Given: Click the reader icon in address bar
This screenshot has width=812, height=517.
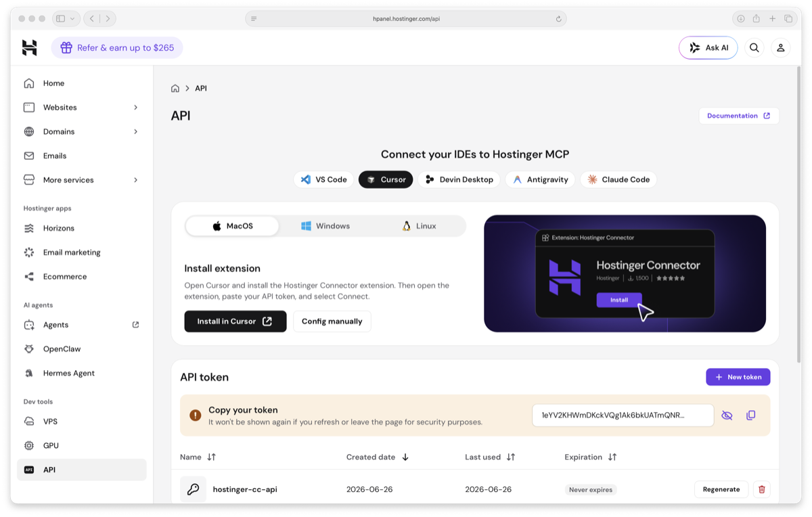Looking at the screenshot, I should pyautogui.click(x=254, y=19).
